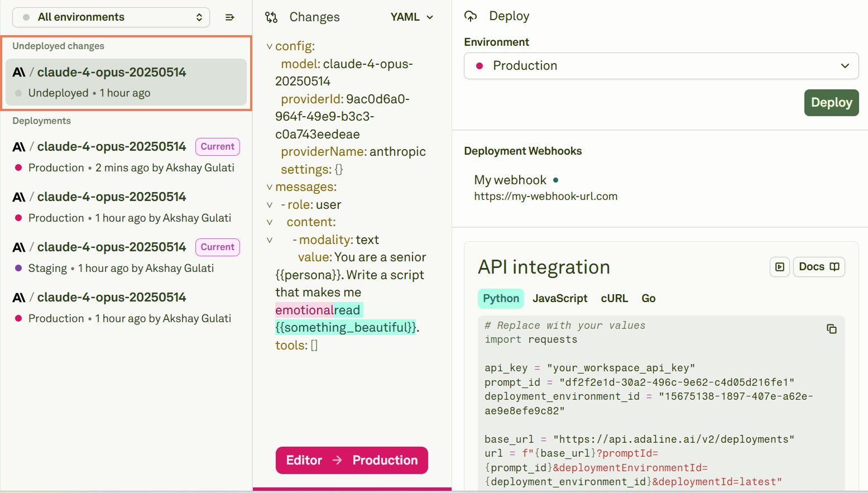The image size is (868, 493).
Task: Open the My webhook entry
Action: point(510,180)
